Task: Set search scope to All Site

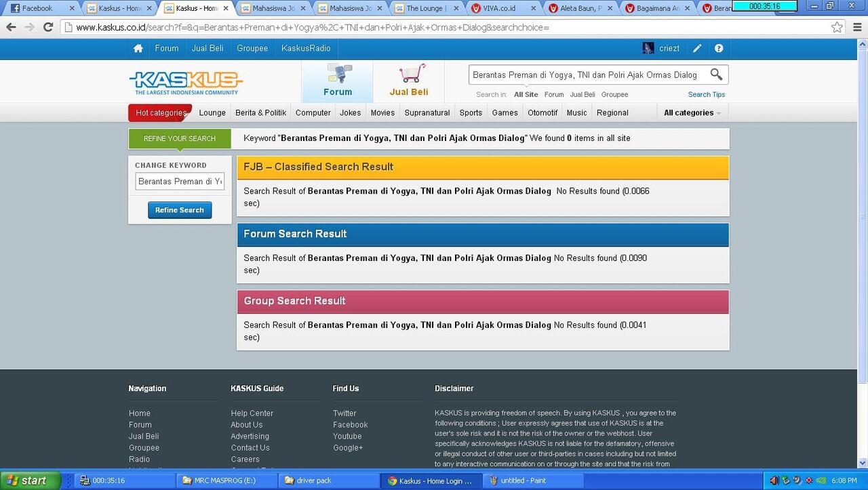Action: [x=526, y=95]
